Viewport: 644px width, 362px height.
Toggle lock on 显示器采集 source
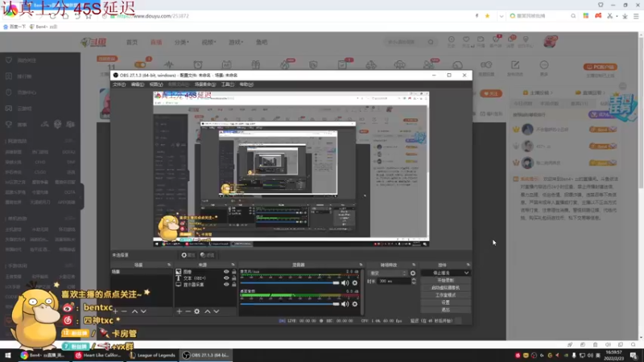click(234, 285)
